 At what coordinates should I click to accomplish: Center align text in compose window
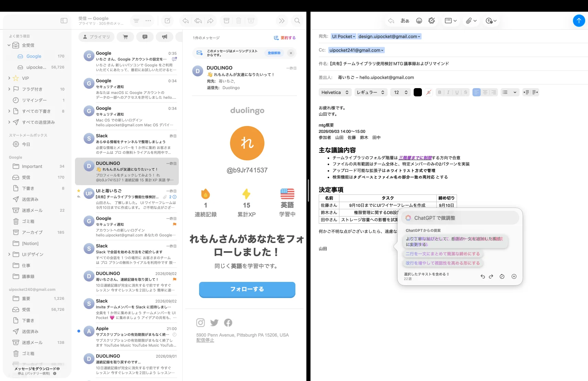pos(485,92)
